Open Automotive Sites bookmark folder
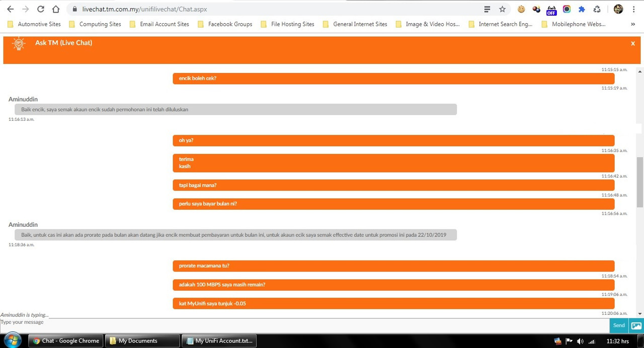 (34, 24)
